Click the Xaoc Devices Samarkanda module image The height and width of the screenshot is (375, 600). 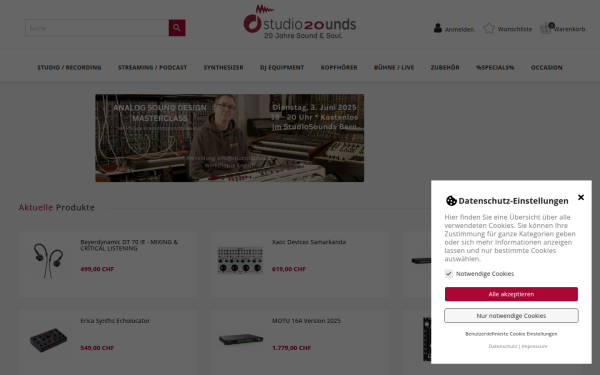240,261
